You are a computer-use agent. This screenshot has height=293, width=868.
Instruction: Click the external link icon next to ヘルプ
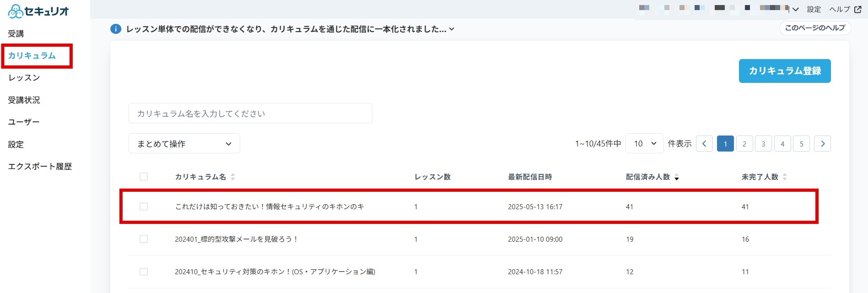point(858,9)
